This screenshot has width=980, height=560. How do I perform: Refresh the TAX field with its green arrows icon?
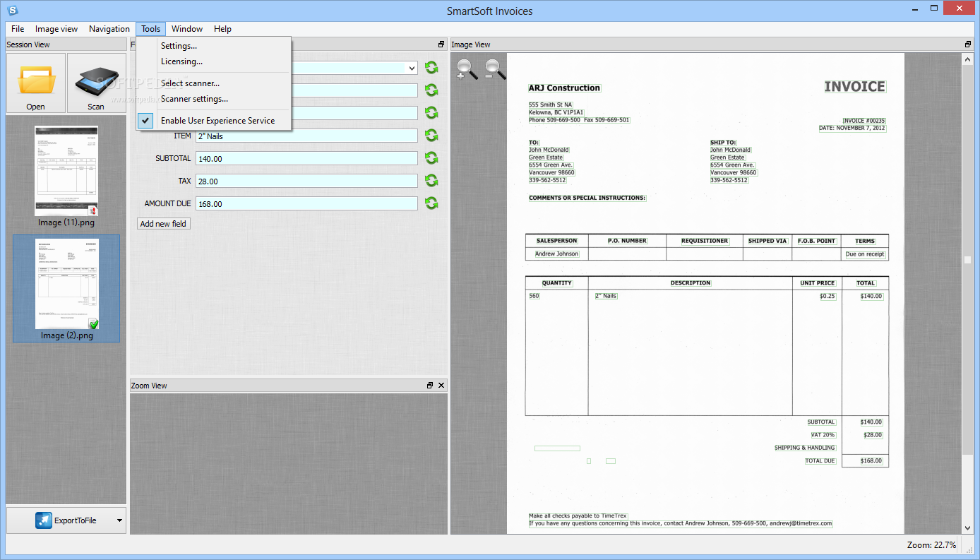431,181
